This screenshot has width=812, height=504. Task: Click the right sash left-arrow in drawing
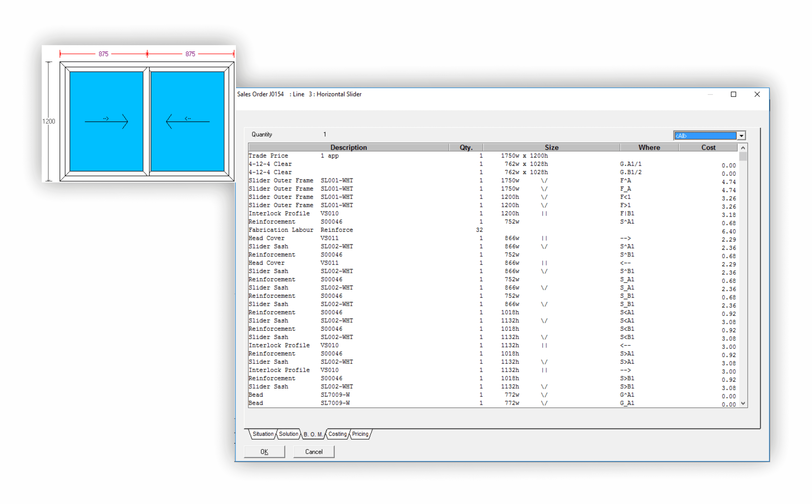188,121
